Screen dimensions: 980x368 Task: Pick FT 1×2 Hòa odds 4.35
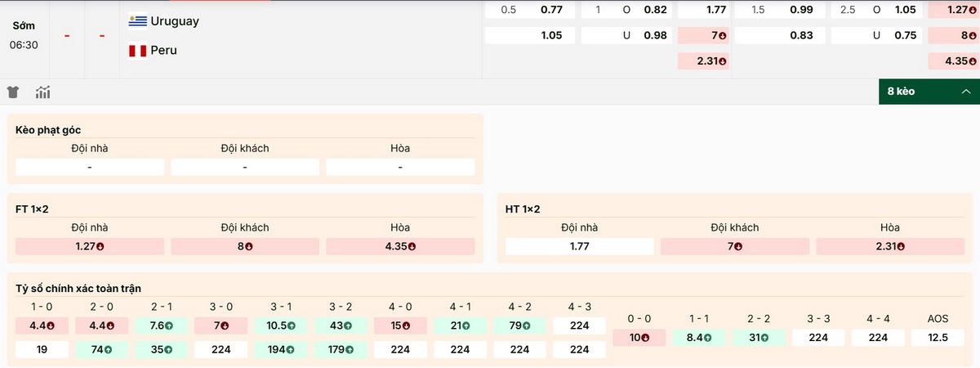[400, 246]
